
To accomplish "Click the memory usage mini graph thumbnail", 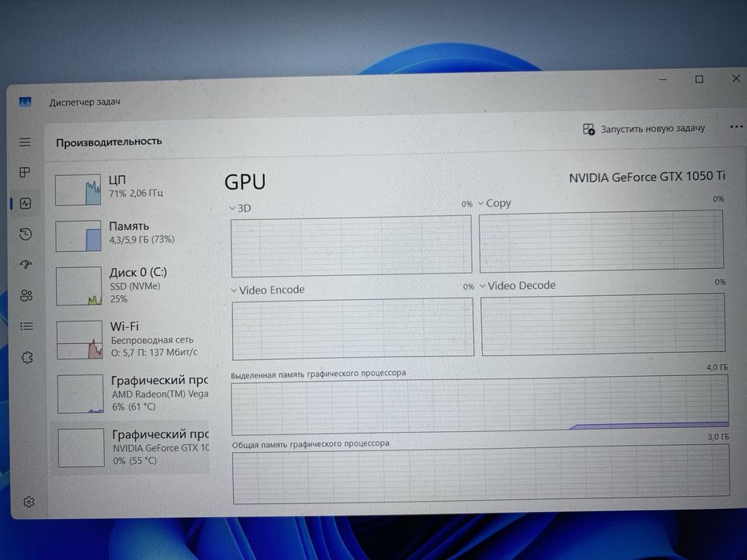I will [78, 235].
